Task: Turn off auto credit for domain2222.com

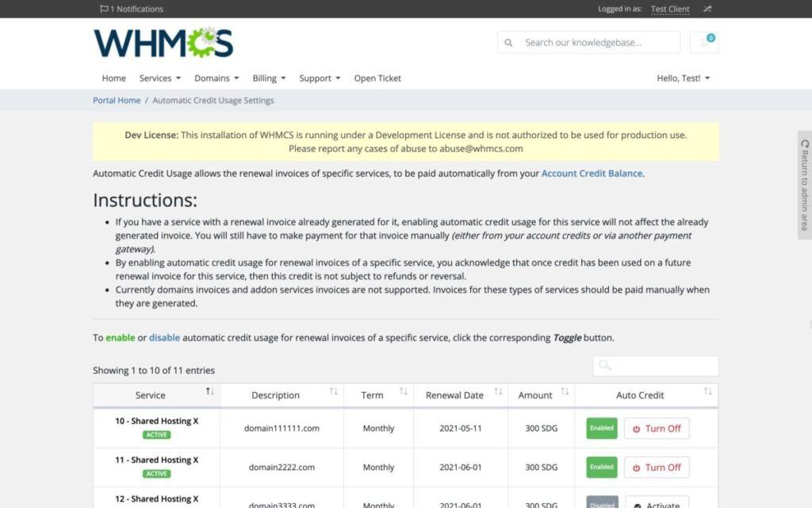Action: click(657, 468)
